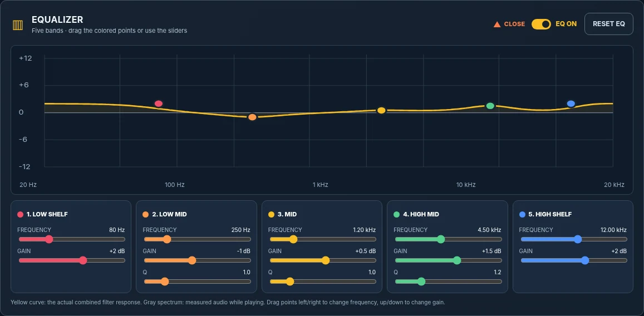Click the '12.00 kHz' frequency value

pos(613,230)
